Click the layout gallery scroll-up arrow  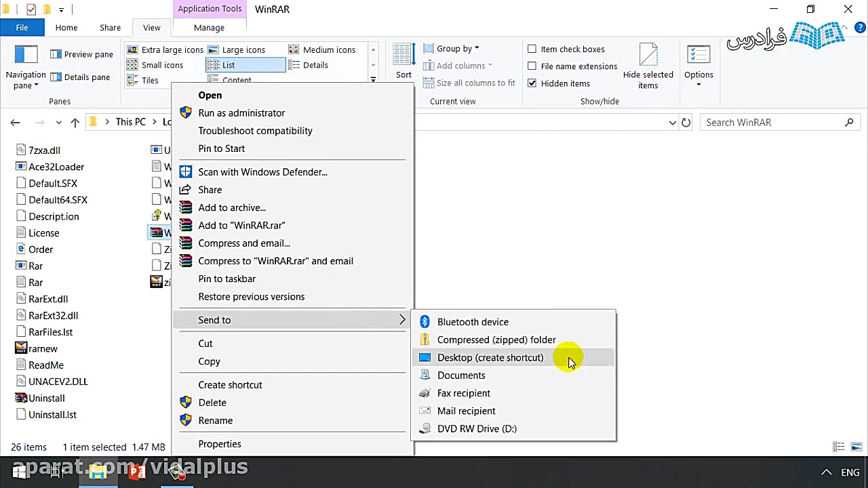click(373, 49)
